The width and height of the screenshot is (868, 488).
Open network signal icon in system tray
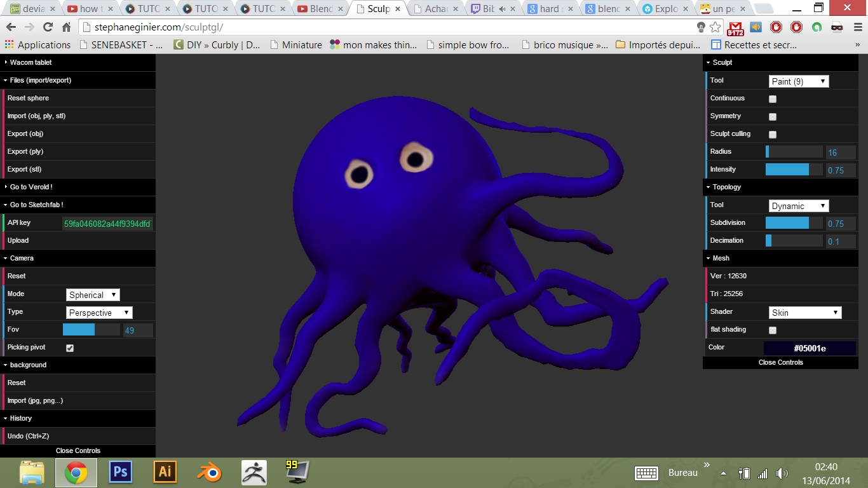click(763, 473)
